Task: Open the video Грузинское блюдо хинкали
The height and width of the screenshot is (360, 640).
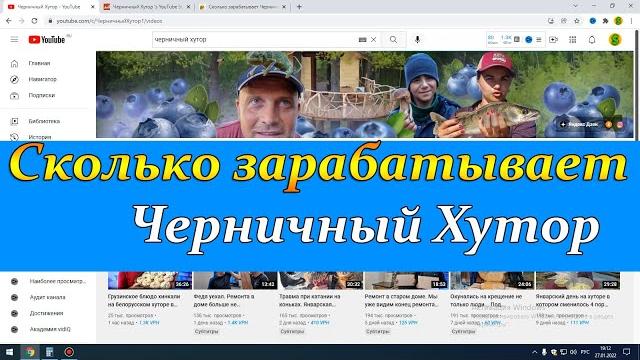Action: coord(144,300)
